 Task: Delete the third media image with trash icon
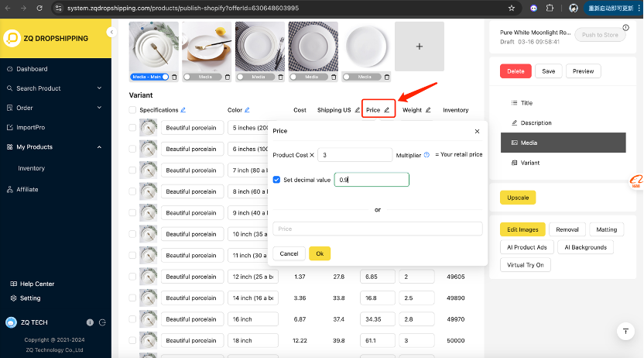280,77
